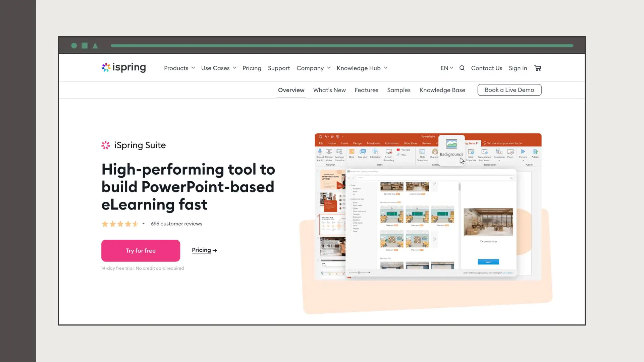Switch to the Overview tab
This screenshot has width=644, height=362.
point(291,90)
